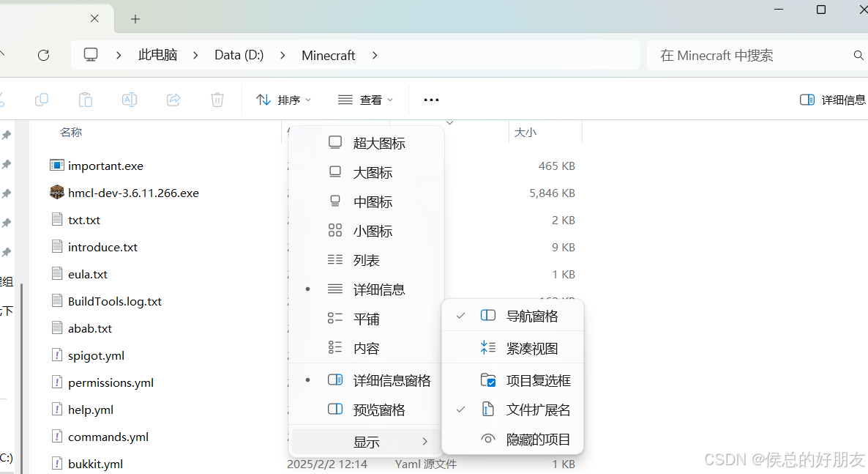
Task: Expand the Show (显示) submenu
Action: [366, 442]
